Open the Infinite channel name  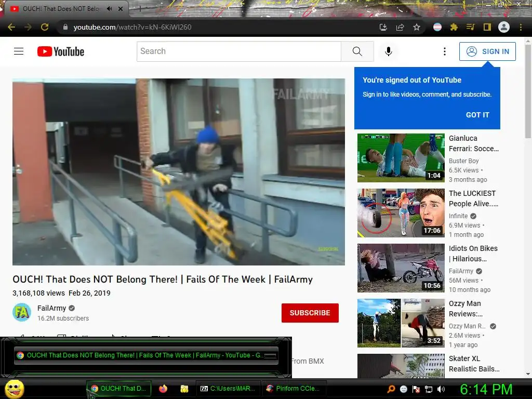[458, 216]
